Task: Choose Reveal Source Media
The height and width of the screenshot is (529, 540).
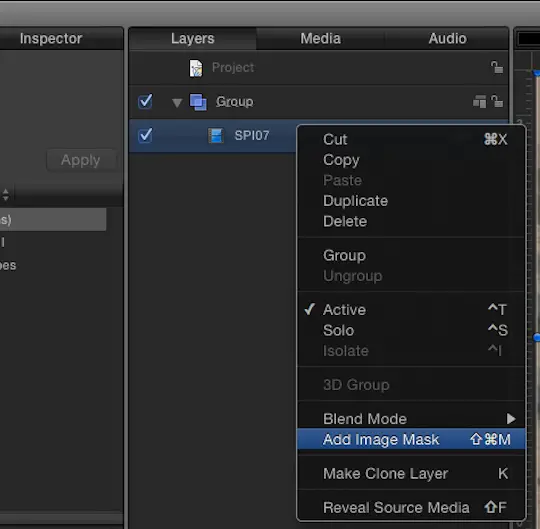Action: [411, 507]
